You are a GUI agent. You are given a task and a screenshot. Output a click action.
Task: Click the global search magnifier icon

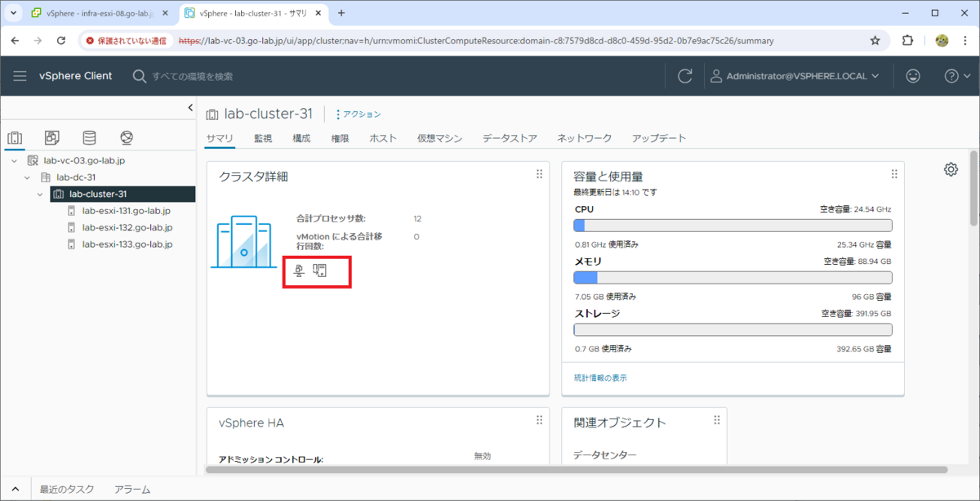(140, 76)
